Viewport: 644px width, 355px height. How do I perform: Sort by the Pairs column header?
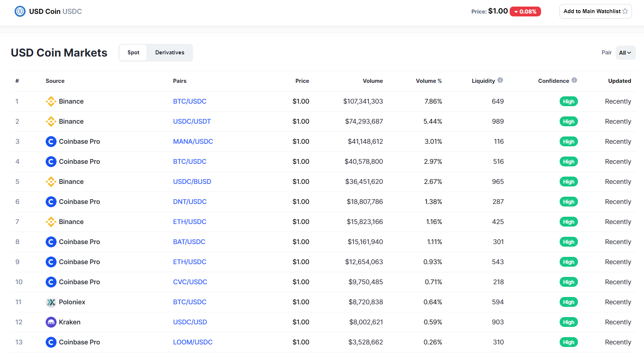pos(180,81)
